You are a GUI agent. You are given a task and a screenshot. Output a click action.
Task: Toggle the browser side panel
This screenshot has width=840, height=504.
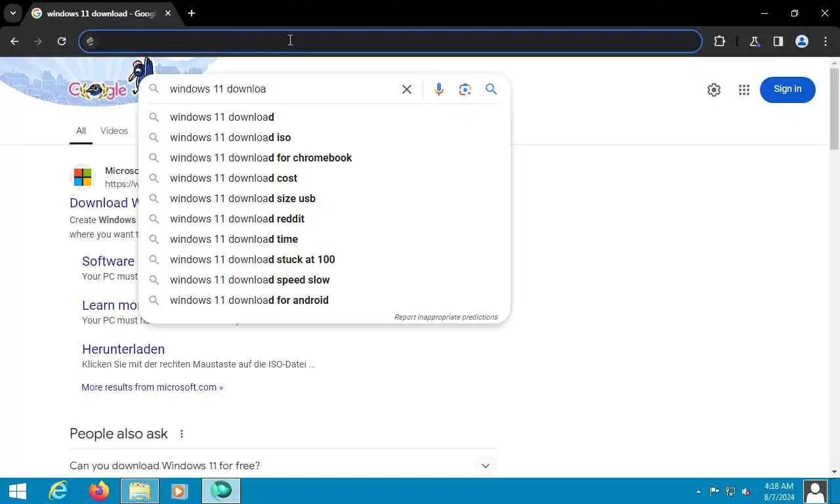click(x=778, y=41)
